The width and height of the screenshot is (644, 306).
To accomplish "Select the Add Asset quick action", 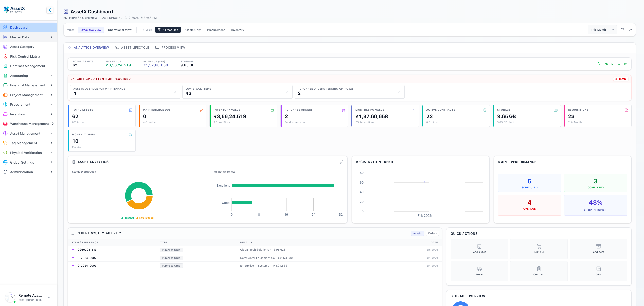I will (479, 249).
